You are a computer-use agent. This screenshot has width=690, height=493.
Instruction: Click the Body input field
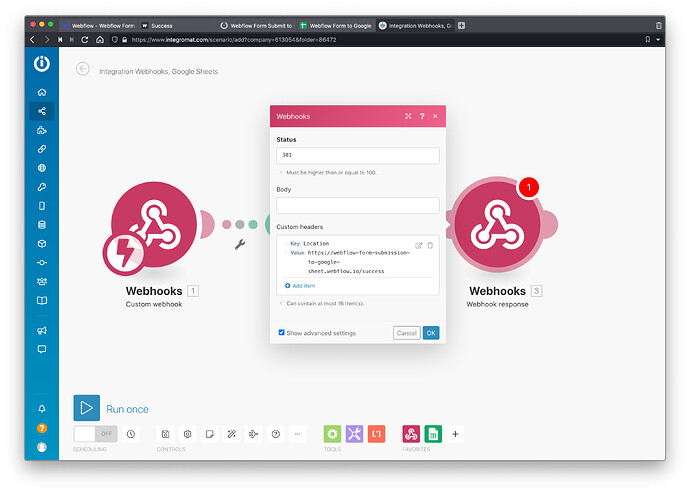coord(358,206)
